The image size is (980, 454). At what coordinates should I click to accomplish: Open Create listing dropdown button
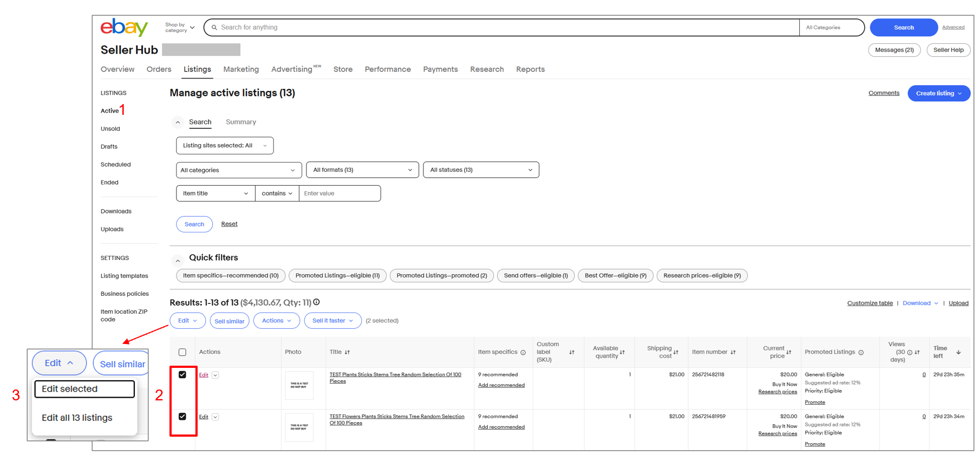pyautogui.click(x=939, y=93)
